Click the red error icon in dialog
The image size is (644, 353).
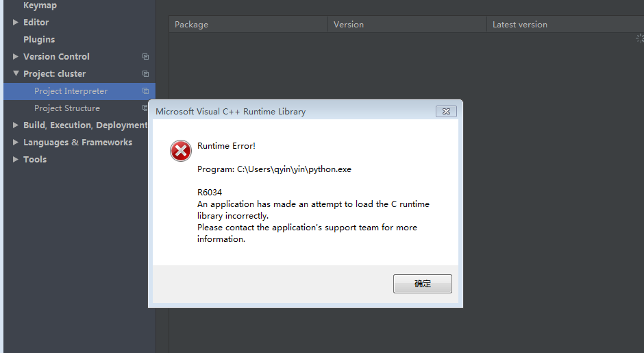point(181,151)
